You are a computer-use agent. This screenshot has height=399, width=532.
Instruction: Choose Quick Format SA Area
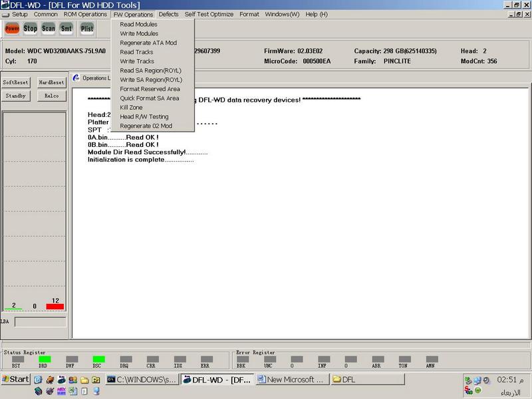tap(153, 98)
